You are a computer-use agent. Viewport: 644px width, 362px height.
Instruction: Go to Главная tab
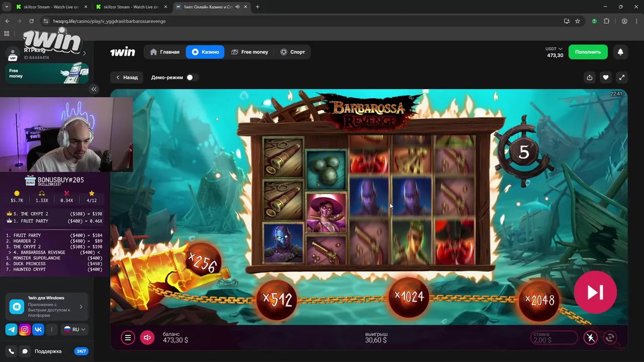165,52
